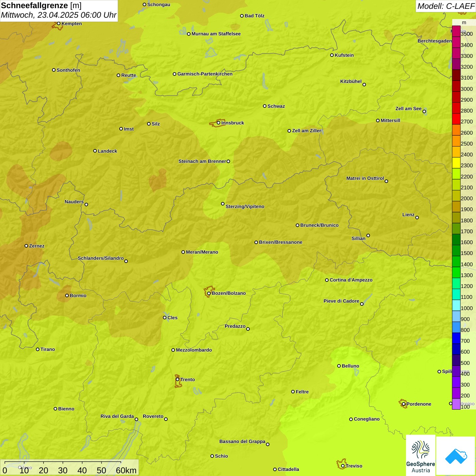Click the 'Rovereto' label
Screen dimensions: 476x476
[x=153, y=416]
